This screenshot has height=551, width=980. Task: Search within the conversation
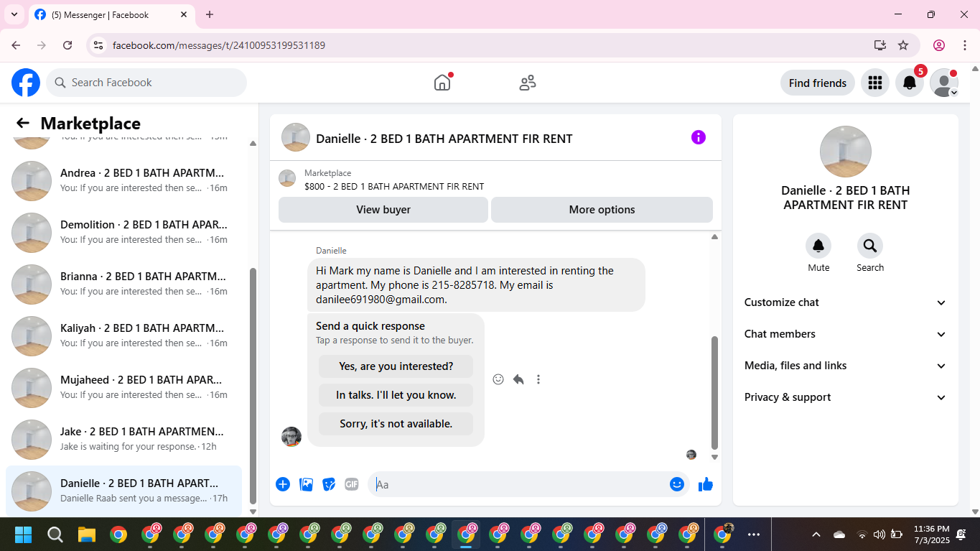pyautogui.click(x=870, y=246)
